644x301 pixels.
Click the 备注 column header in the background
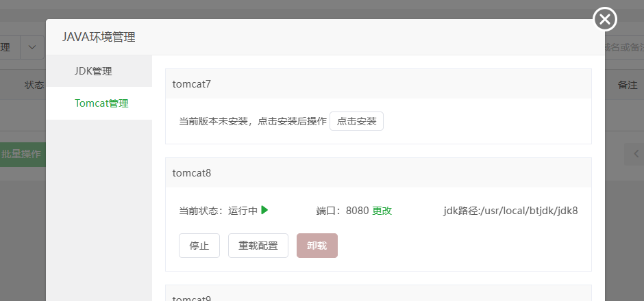click(x=628, y=85)
